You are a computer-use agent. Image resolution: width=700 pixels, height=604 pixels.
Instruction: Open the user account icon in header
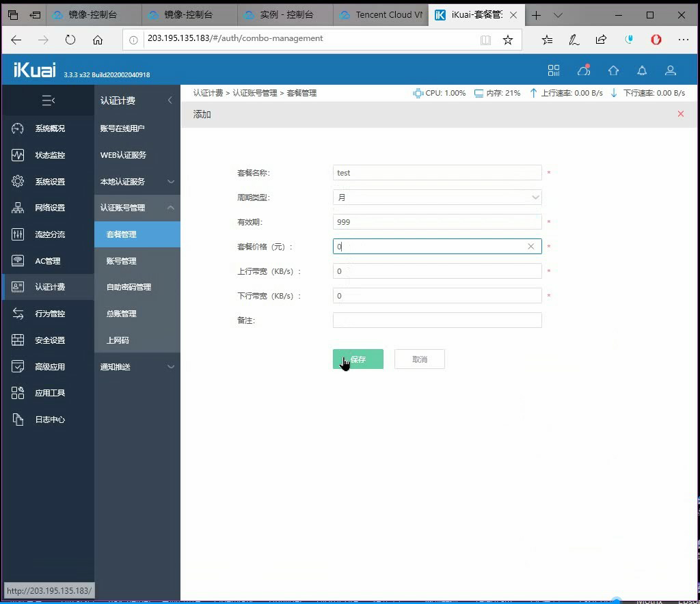tap(671, 70)
